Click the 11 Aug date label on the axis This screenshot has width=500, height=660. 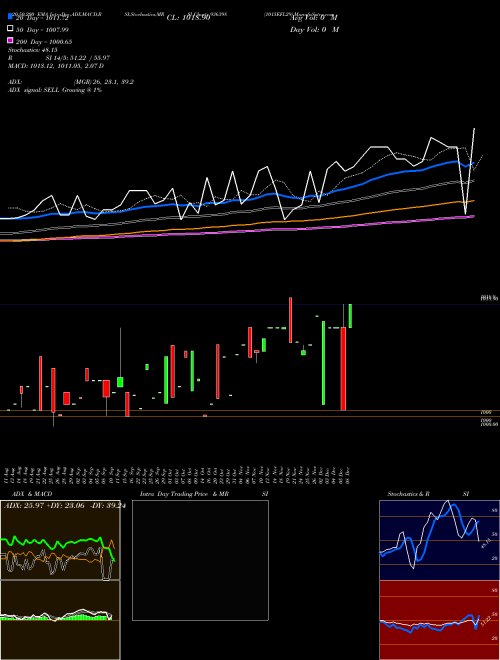coord(7,475)
